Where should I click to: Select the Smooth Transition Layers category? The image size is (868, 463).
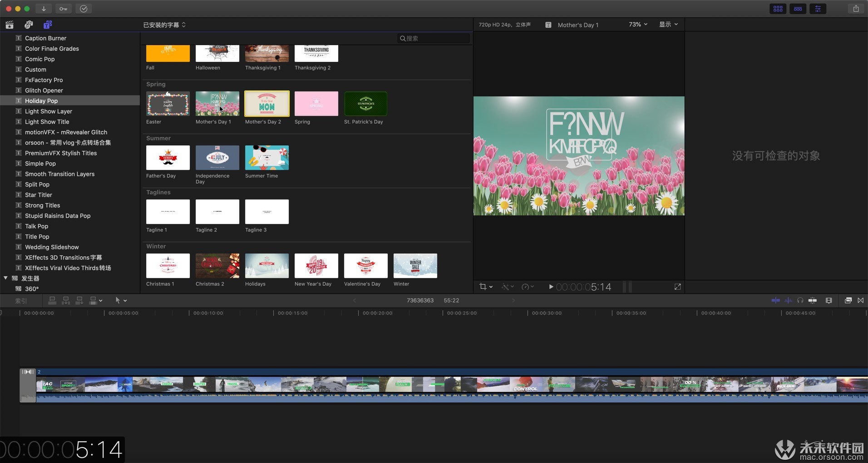70,174
